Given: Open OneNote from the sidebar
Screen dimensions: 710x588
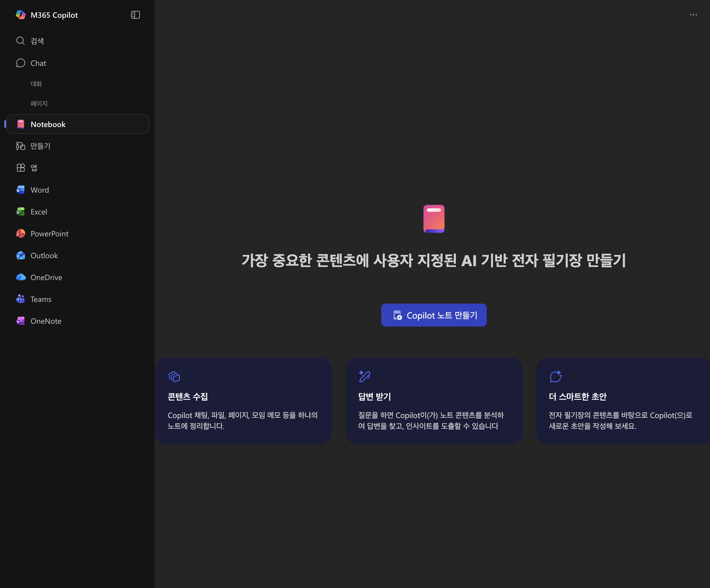Looking at the screenshot, I should point(46,321).
